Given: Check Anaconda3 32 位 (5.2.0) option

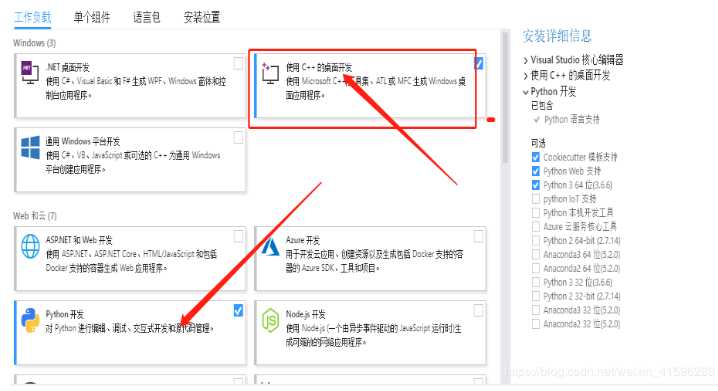Looking at the screenshot, I should pyautogui.click(x=536, y=310).
